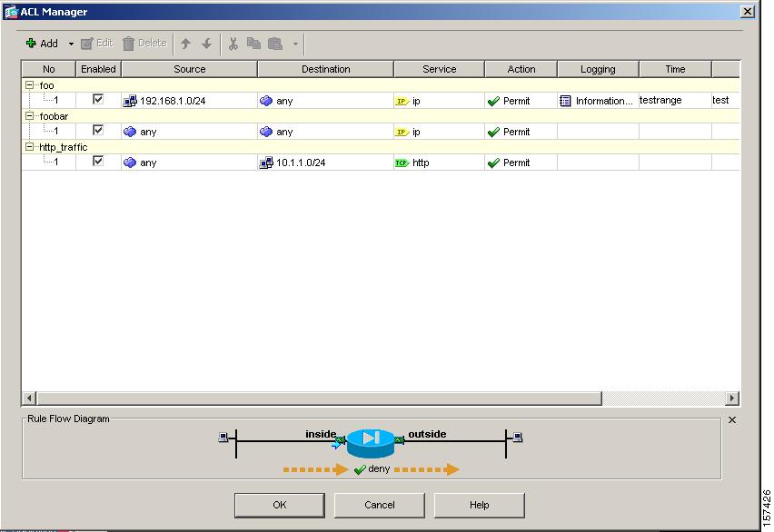Move rule up with up arrow icon
Image resolution: width=774 pixels, height=532 pixels.
coord(185,44)
